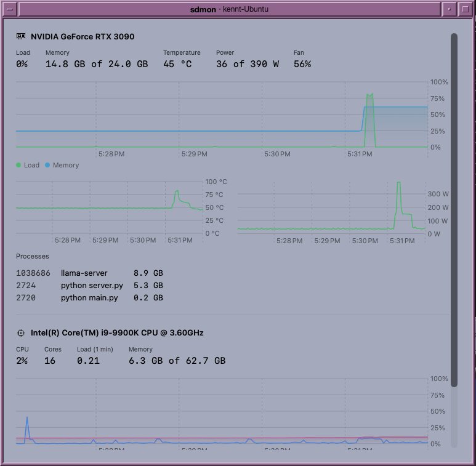Click the temperature peak on temperature chart
476x466 pixels.
177,191
